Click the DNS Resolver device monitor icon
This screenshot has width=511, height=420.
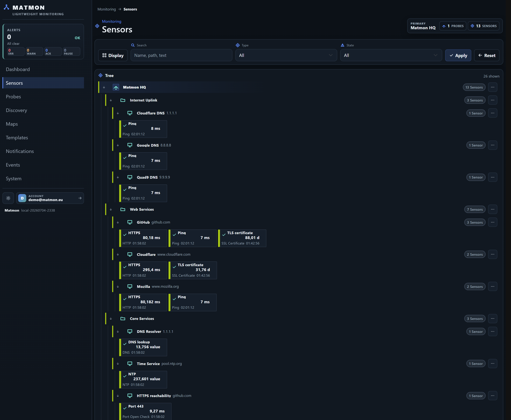(130, 331)
